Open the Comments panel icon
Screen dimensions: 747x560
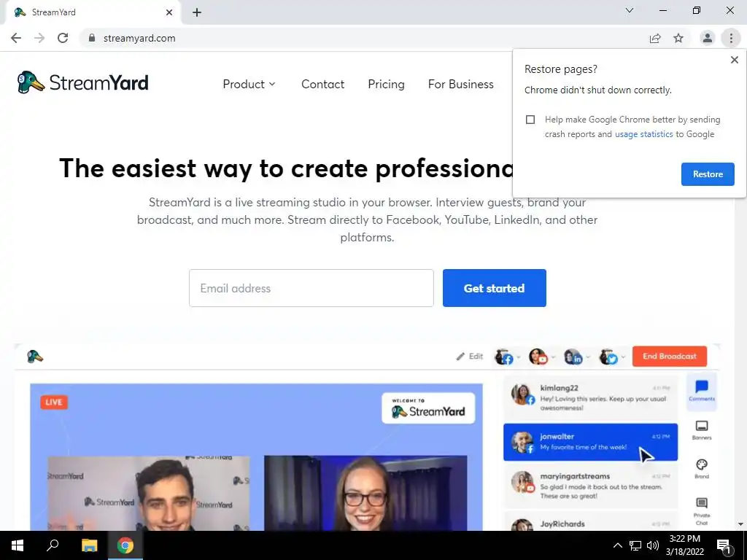[702, 391]
